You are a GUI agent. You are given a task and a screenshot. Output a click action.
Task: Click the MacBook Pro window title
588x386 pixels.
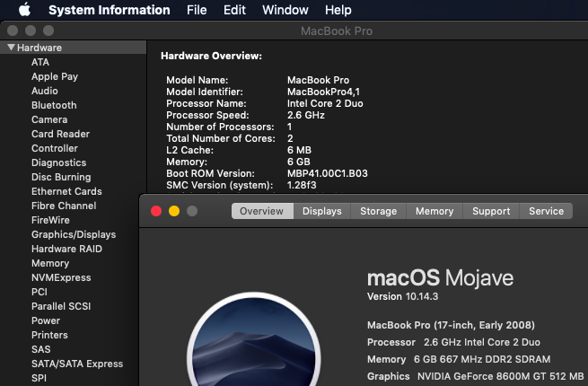(337, 31)
